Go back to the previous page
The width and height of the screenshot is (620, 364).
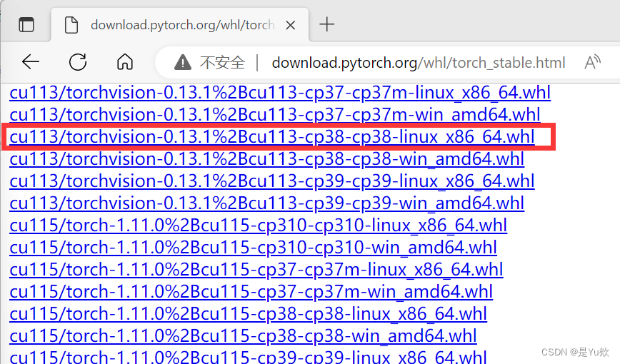click(x=31, y=62)
